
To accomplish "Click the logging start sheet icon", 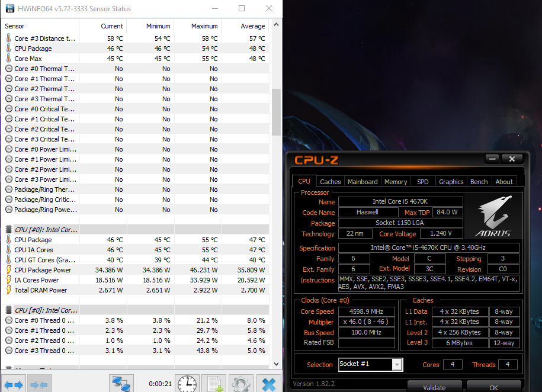I will click(x=214, y=384).
